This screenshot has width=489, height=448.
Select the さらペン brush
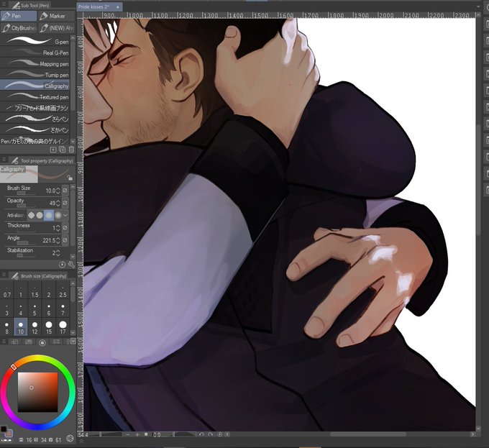tap(35, 119)
